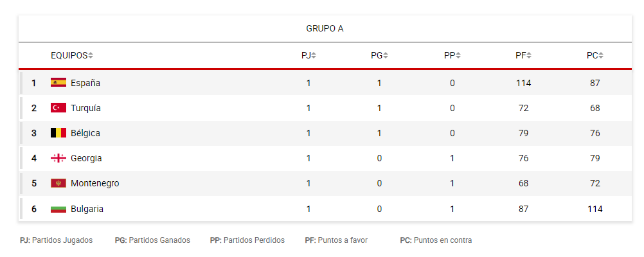Screen dimensions: 644x257
Task: Click the Bulgaria flag icon
Action: pyautogui.click(x=58, y=209)
